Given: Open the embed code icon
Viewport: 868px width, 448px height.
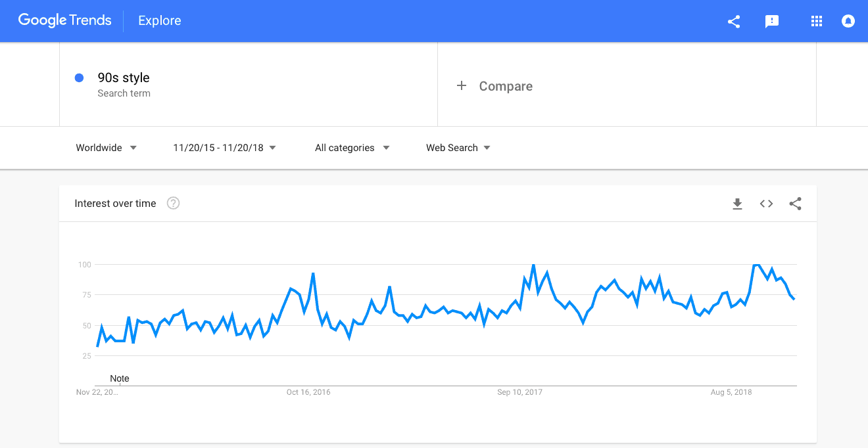Looking at the screenshot, I should pos(766,204).
